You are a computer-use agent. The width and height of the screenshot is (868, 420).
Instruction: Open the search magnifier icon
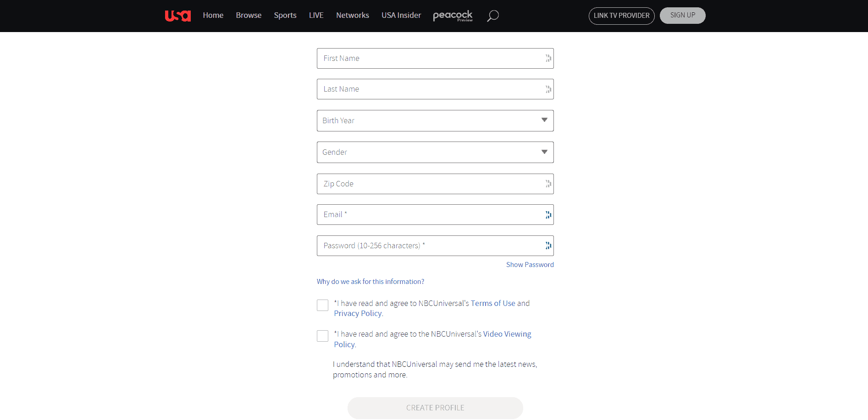pos(493,16)
